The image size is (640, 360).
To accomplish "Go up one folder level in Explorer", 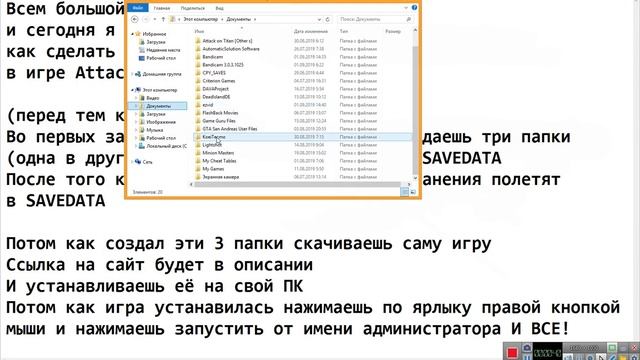I will [163, 19].
